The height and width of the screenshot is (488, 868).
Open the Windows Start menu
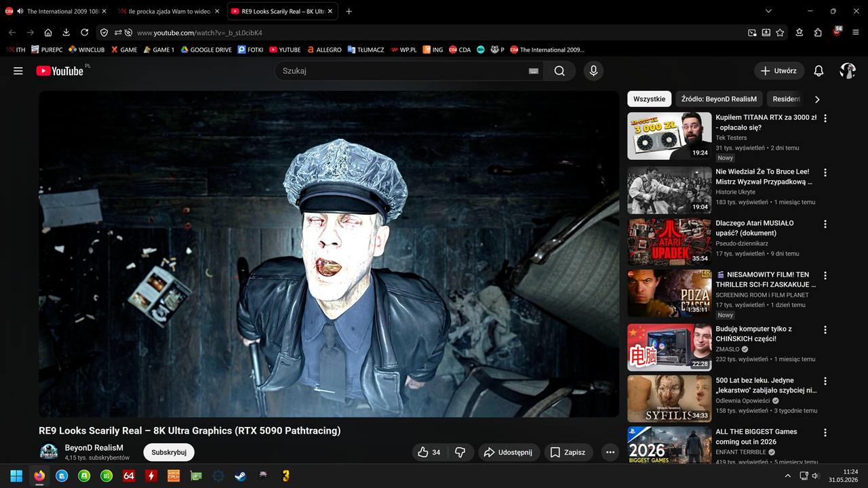[x=16, y=476]
